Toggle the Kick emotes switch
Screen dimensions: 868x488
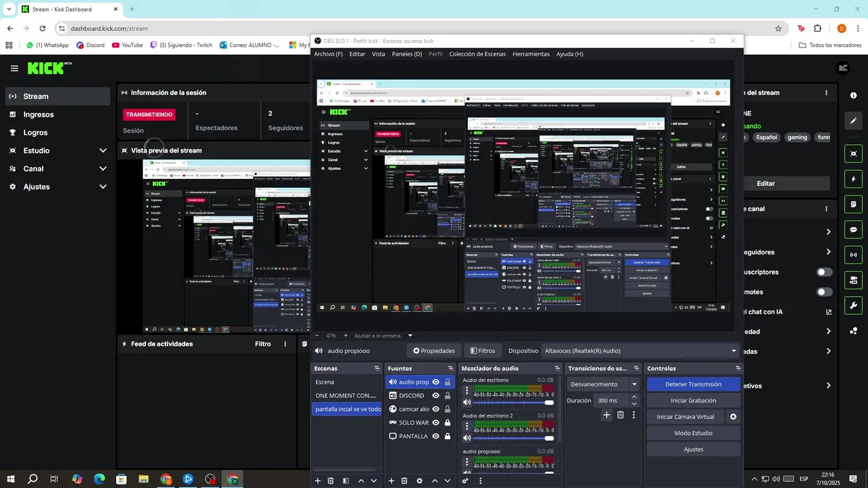(x=825, y=292)
